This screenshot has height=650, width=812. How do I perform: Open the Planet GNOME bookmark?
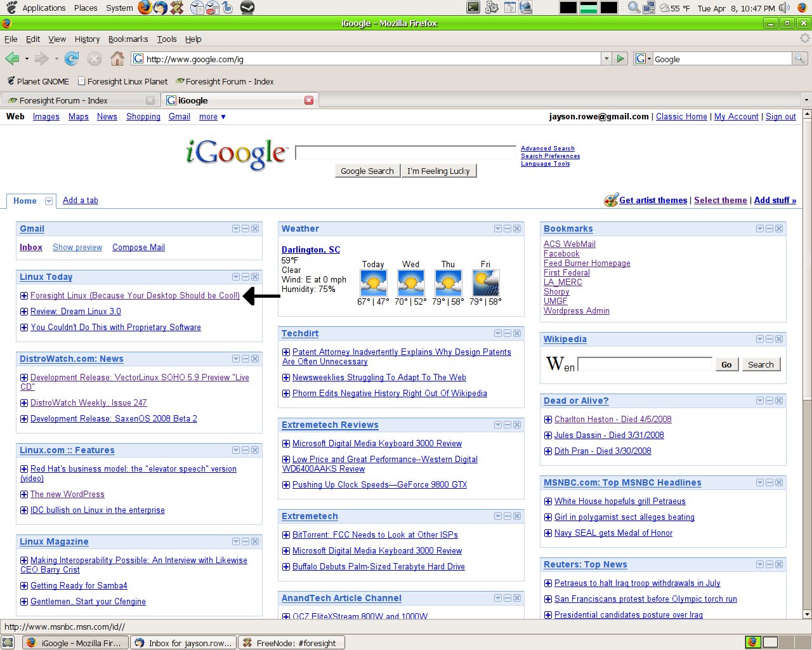coord(38,81)
